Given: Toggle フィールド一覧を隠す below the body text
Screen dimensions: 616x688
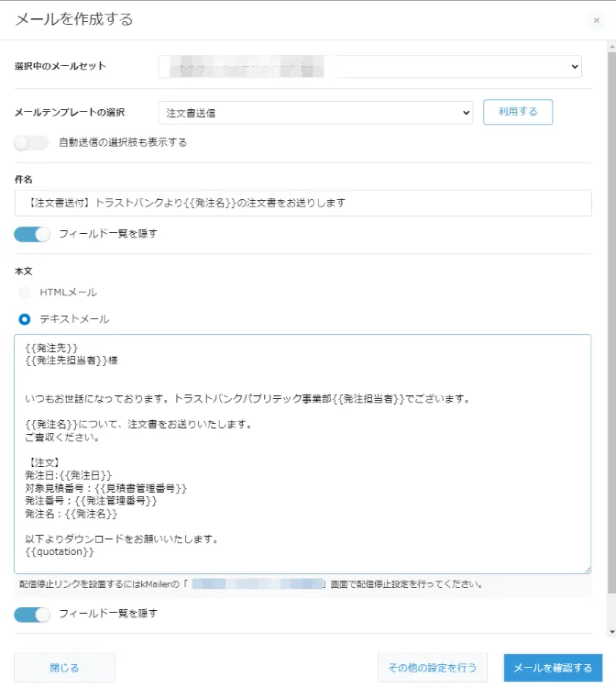Looking at the screenshot, I should click(x=32, y=614).
